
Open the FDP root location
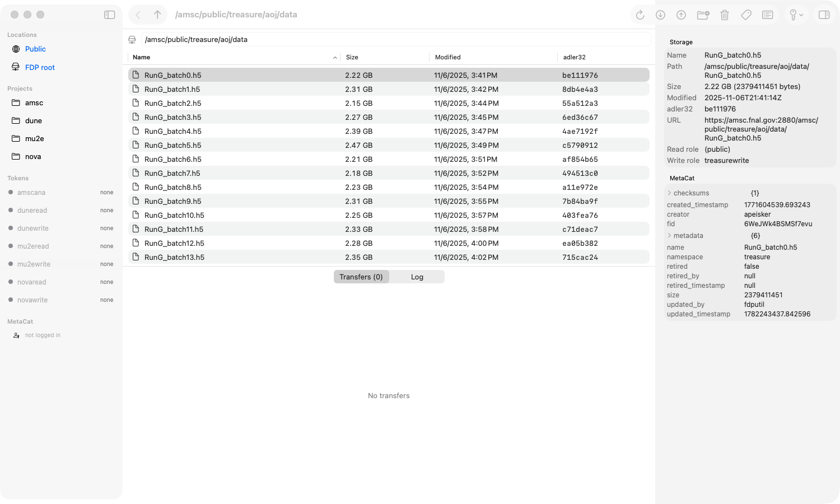pyautogui.click(x=40, y=68)
